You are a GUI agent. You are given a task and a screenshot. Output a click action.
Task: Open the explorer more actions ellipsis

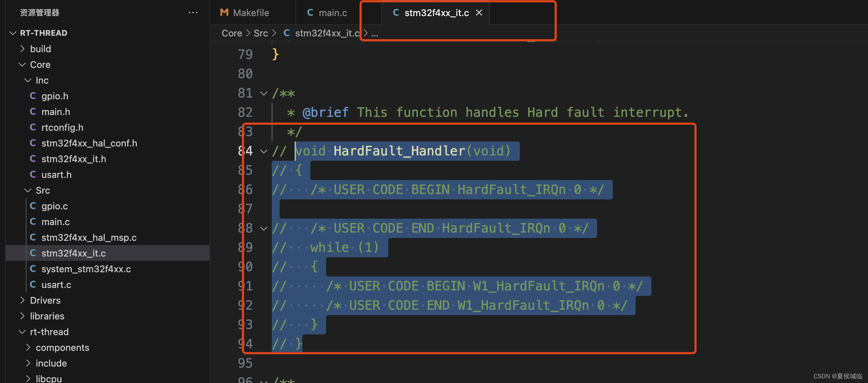(x=193, y=13)
